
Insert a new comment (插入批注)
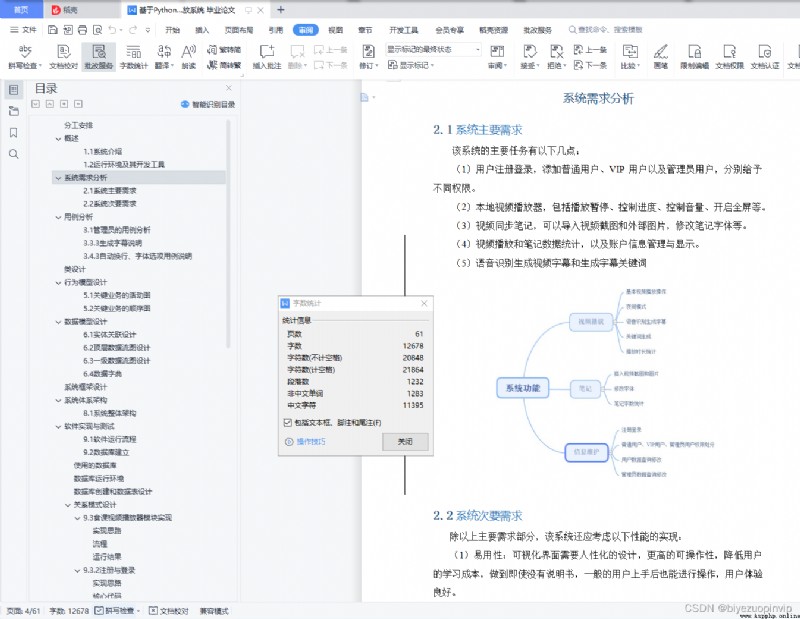coord(267,56)
